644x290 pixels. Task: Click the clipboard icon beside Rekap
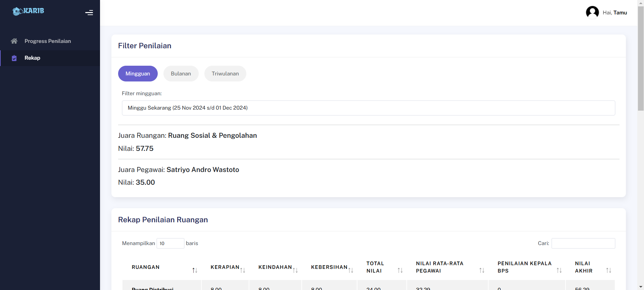click(14, 58)
